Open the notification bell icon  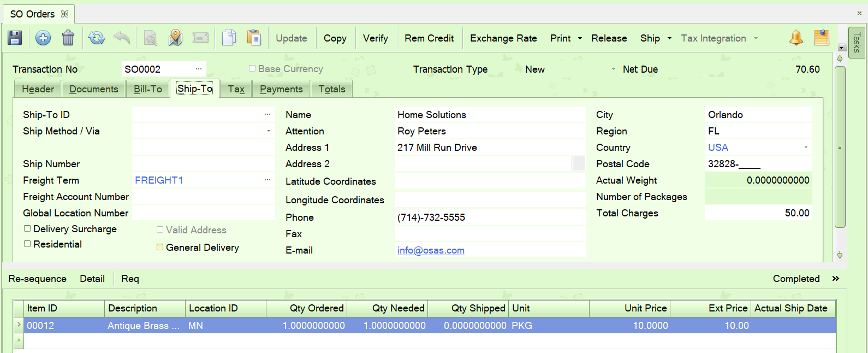(796, 38)
